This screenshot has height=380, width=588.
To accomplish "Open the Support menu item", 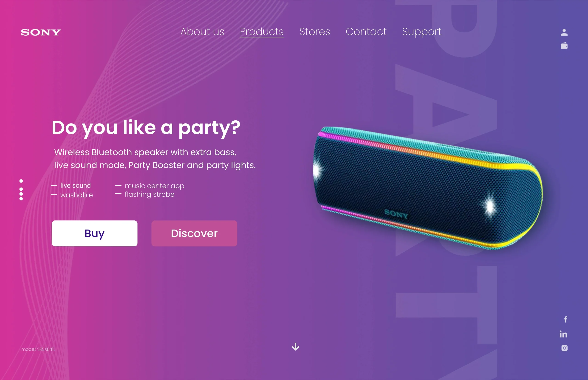I will (x=422, y=32).
